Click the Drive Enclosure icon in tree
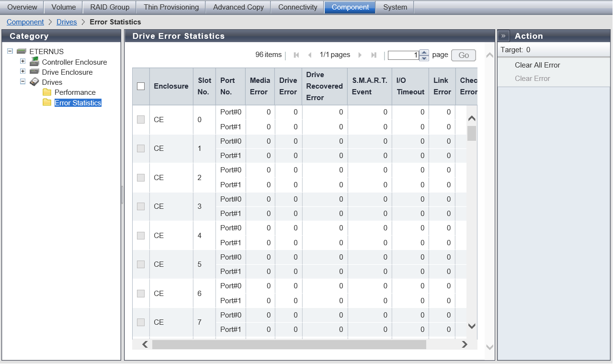Image resolution: width=613 pixels, height=364 pixels. (34, 72)
